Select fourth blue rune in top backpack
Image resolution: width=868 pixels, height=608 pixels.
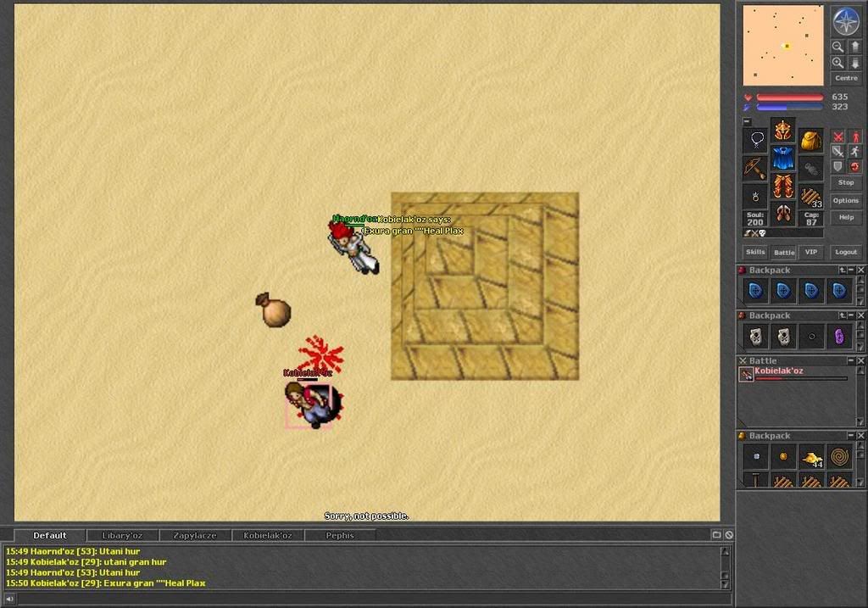click(840, 291)
